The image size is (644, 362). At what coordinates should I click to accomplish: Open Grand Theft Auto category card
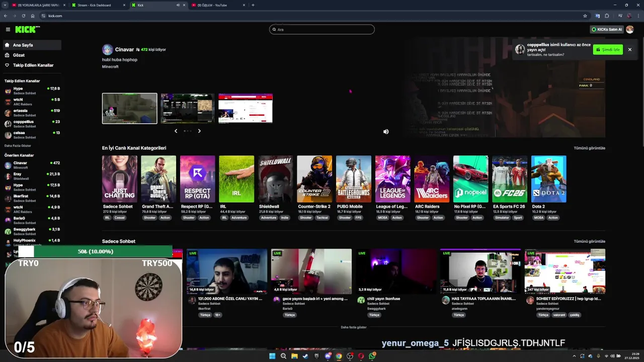(x=158, y=179)
